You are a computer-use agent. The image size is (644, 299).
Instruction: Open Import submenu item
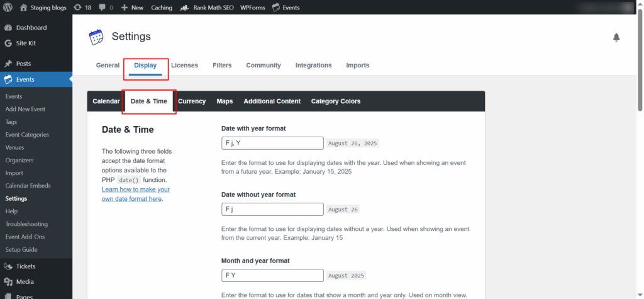coord(14,172)
